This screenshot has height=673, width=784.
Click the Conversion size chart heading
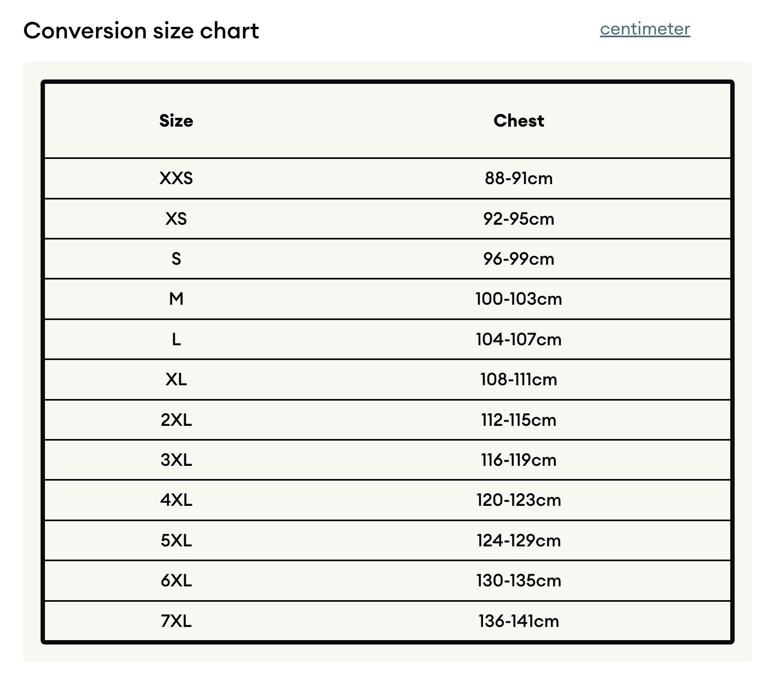click(141, 31)
